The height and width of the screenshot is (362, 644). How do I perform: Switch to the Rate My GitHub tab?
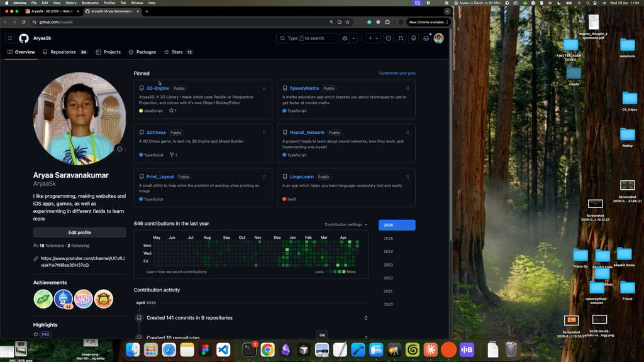pyautogui.click(x=52, y=11)
